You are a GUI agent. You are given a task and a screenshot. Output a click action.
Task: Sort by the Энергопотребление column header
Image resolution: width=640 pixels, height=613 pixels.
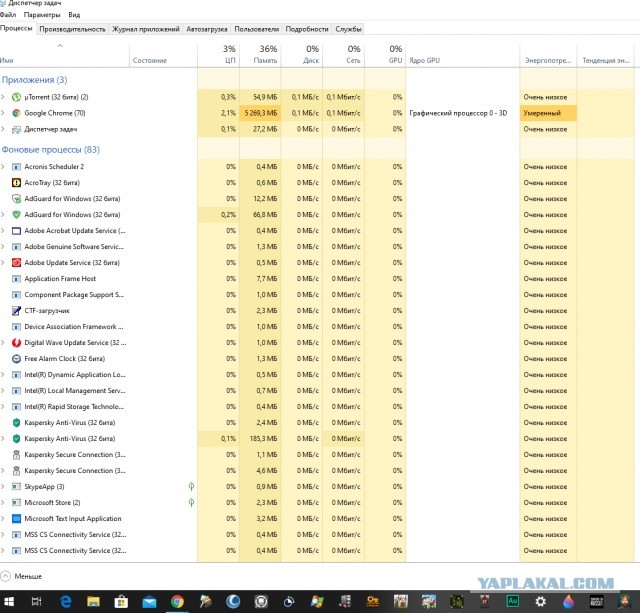coord(548,54)
